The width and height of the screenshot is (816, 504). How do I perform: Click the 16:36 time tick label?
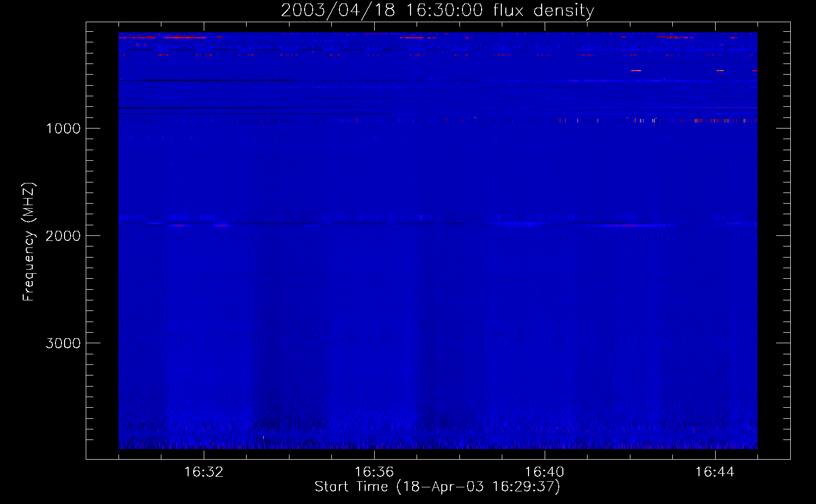(374, 472)
